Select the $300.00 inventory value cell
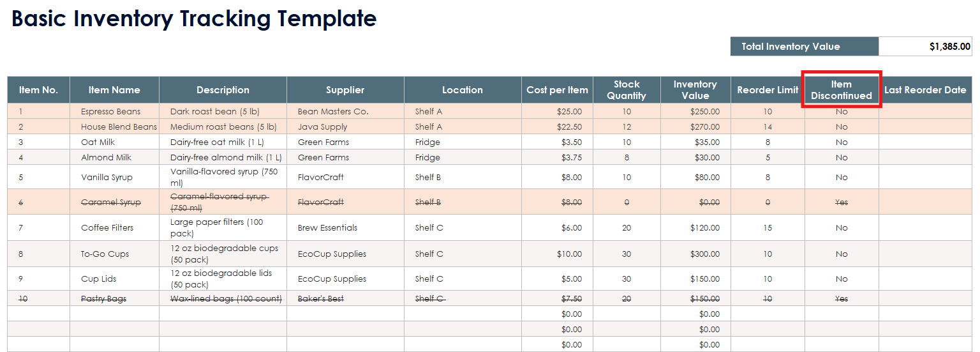 [x=704, y=254]
